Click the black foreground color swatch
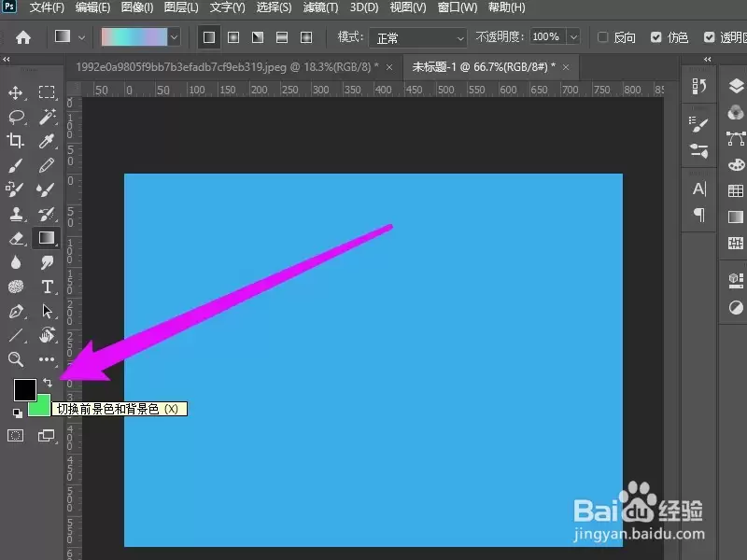This screenshot has height=560, width=747. click(x=24, y=388)
